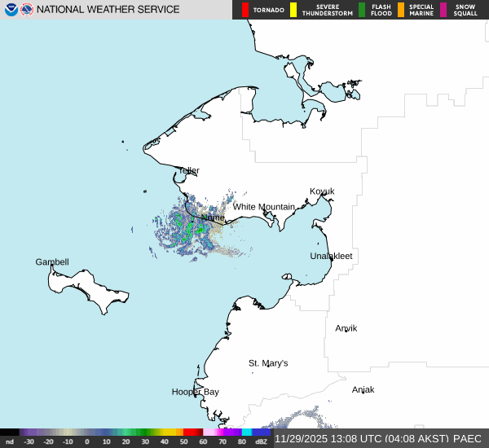Click the Gambell label on the map
The image size is (489, 448).
(52, 262)
